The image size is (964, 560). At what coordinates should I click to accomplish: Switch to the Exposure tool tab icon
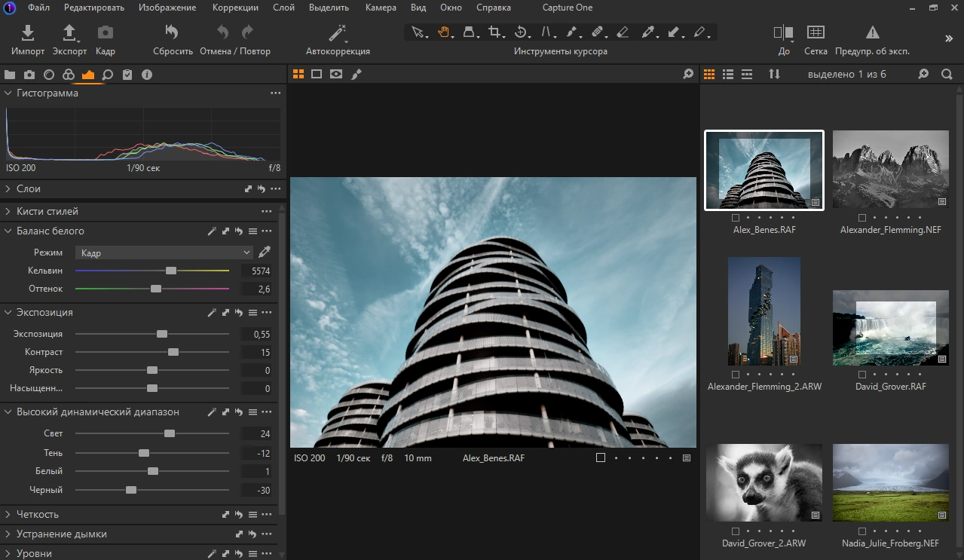tap(87, 75)
